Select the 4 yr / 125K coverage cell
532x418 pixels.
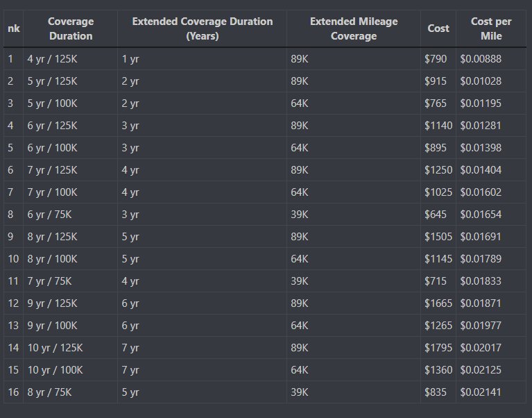(x=71, y=59)
